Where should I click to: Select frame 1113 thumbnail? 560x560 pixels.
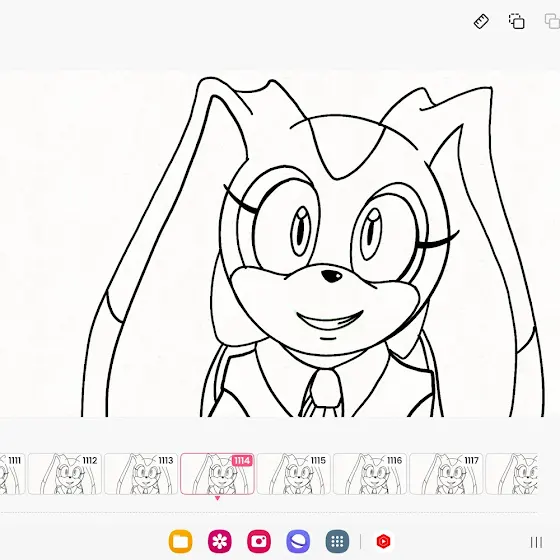(x=141, y=474)
